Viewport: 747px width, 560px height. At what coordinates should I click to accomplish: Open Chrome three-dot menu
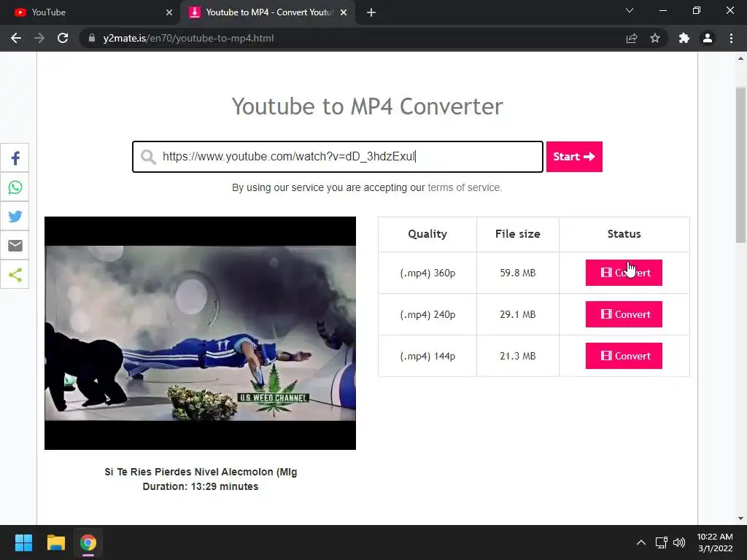(x=731, y=38)
